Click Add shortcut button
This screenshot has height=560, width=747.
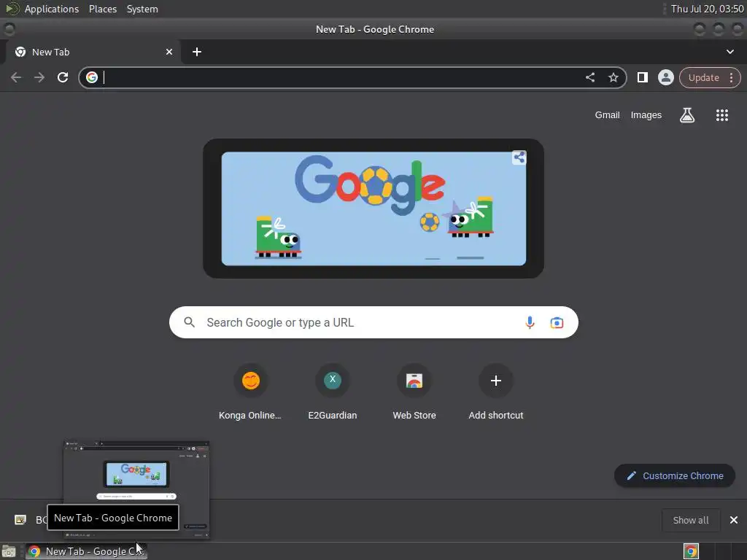click(x=496, y=393)
